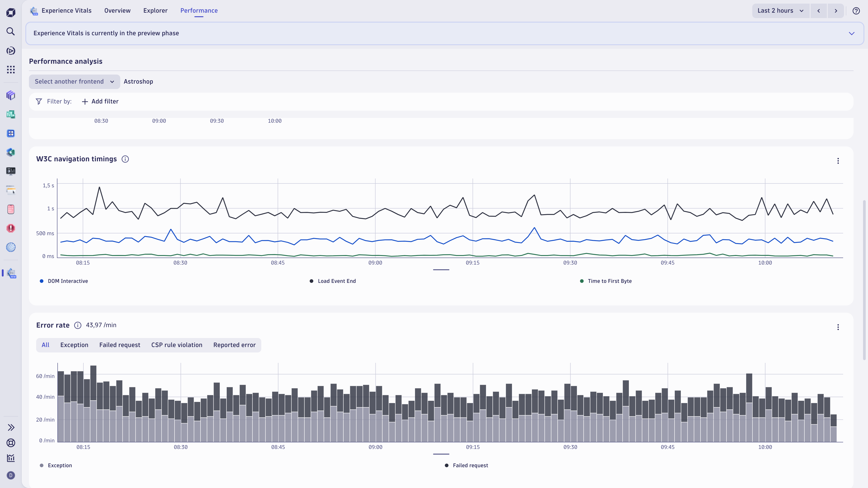Screen dimensions: 868x488
Task: Click Time to First Byte color dot
Action: pyautogui.click(x=582, y=281)
